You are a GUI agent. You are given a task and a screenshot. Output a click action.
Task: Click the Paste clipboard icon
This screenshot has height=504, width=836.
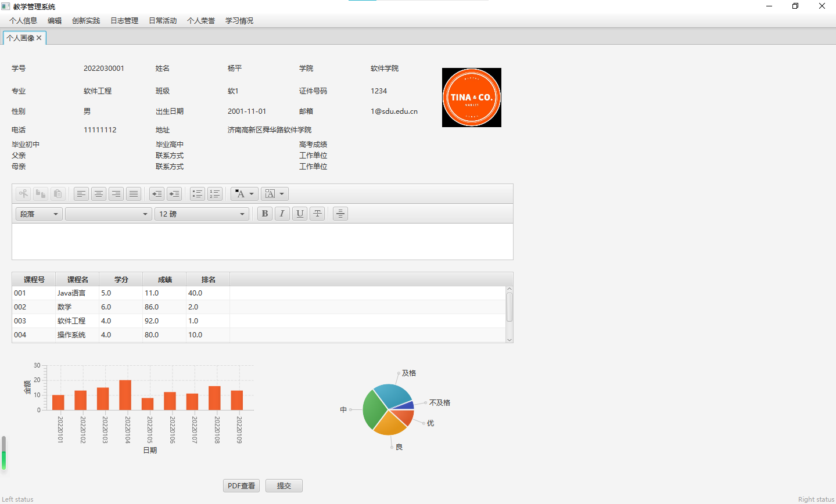pos(58,194)
